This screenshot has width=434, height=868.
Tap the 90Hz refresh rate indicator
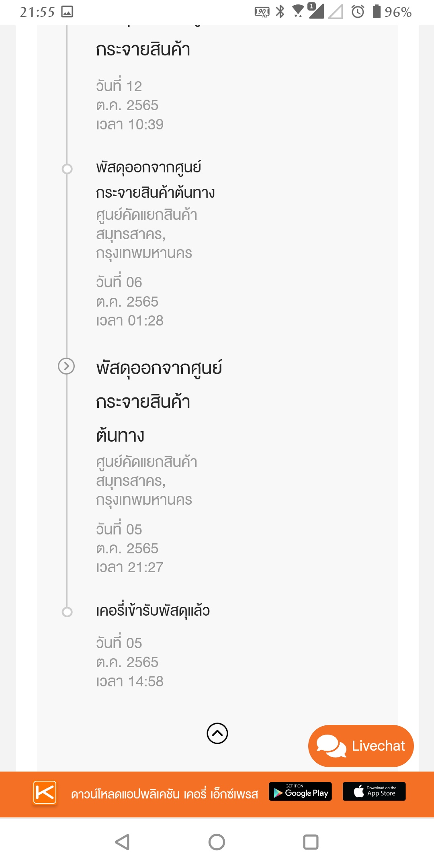pos(262,12)
